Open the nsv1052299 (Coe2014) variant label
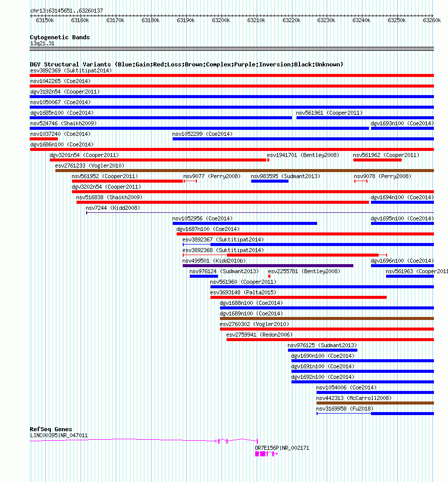 point(202,134)
